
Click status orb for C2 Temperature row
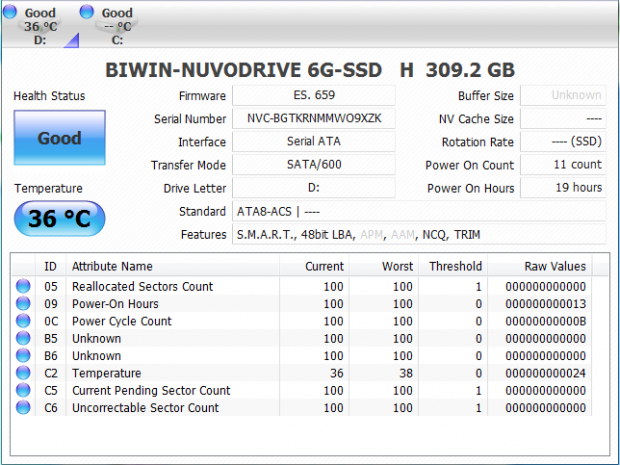[x=23, y=373]
